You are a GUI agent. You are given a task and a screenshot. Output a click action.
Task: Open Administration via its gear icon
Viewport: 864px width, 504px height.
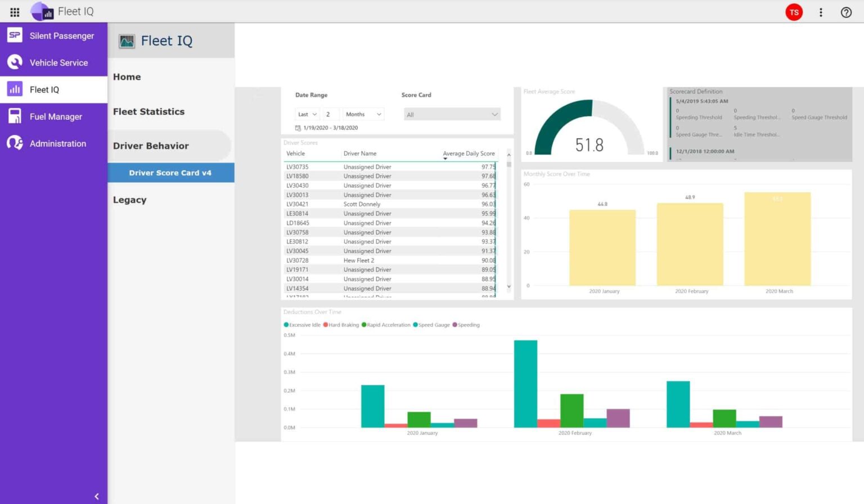pyautogui.click(x=15, y=143)
